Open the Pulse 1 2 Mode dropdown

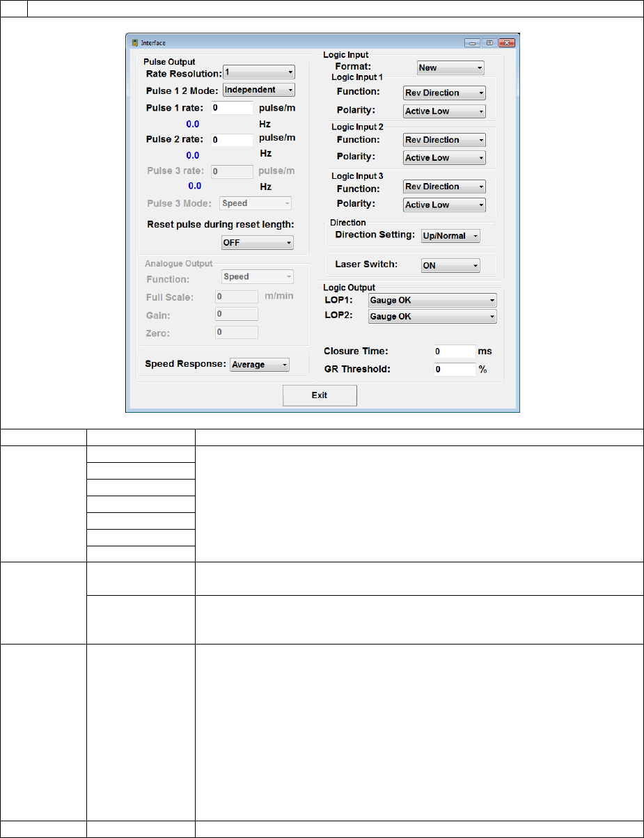pyautogui.click(x=258, y=90)
